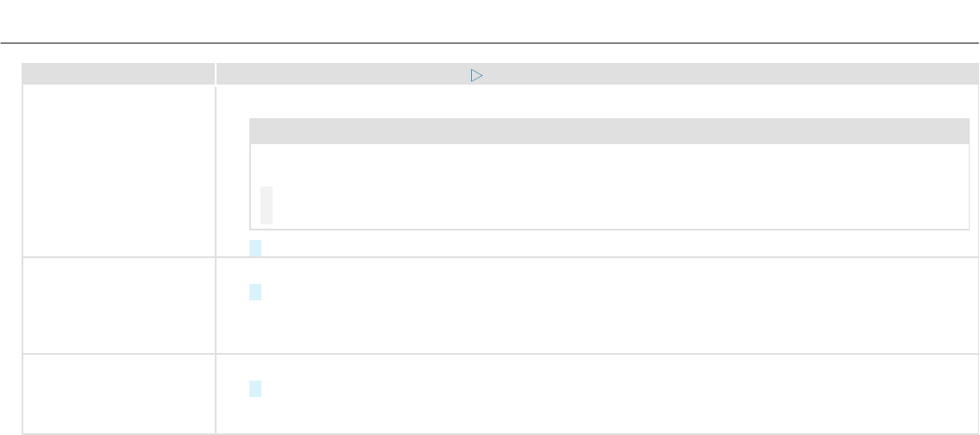Click the dark horizontal rule above the table
980x435 pixels.
point(489,43)
